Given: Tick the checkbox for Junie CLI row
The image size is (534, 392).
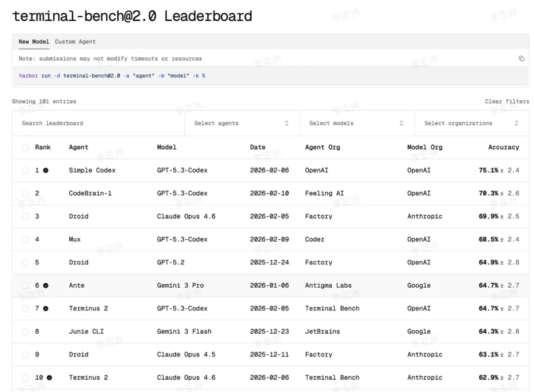Looking at the screenshot, I should click(x=25, y=332).
